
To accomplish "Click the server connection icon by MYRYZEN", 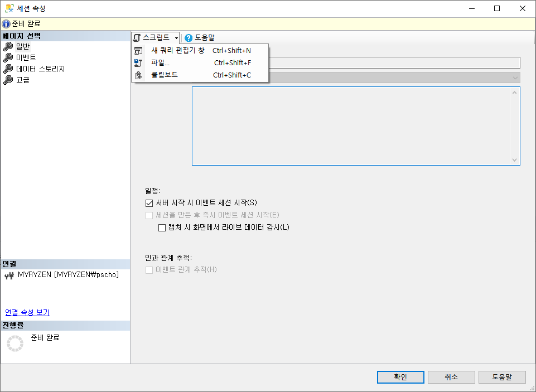I will coord(9,275).
